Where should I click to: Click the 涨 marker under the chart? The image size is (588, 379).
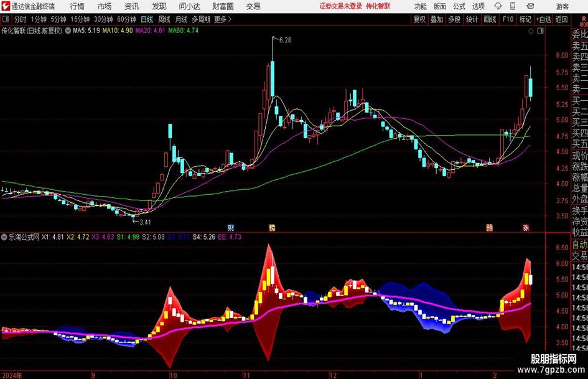[x=526, y=227]
